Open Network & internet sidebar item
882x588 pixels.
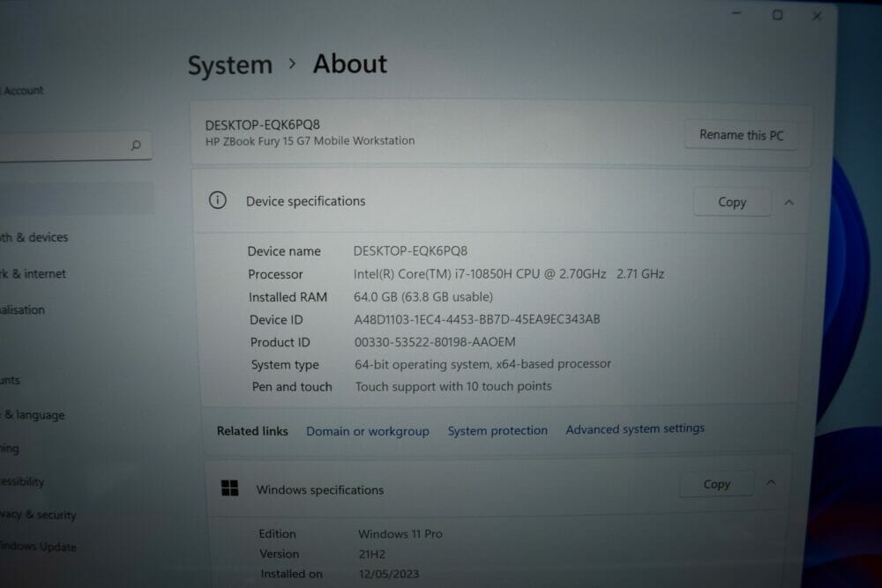tap(33, 274)
